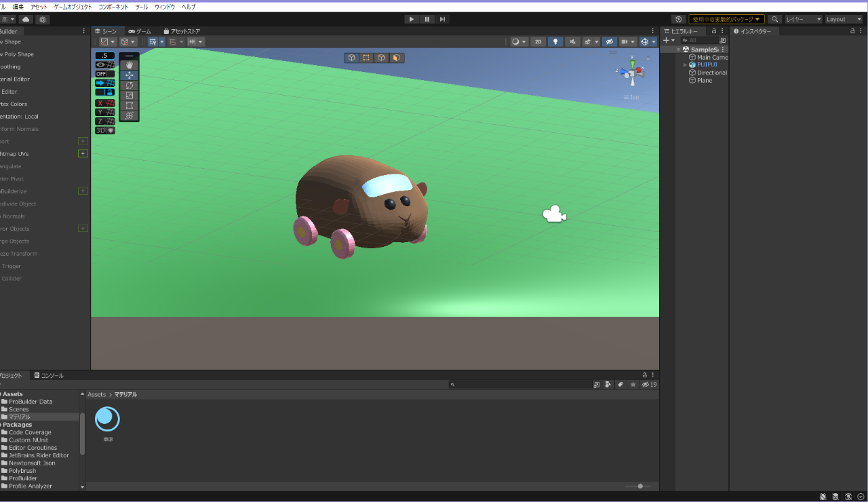Open the Layout dropdown
This screenshot has width=868, height=502.
(844, 20)
